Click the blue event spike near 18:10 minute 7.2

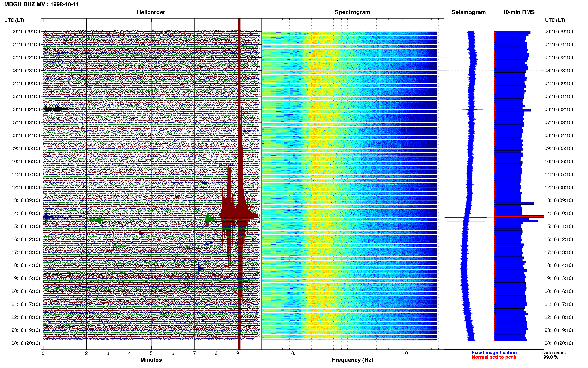[200, 269]
